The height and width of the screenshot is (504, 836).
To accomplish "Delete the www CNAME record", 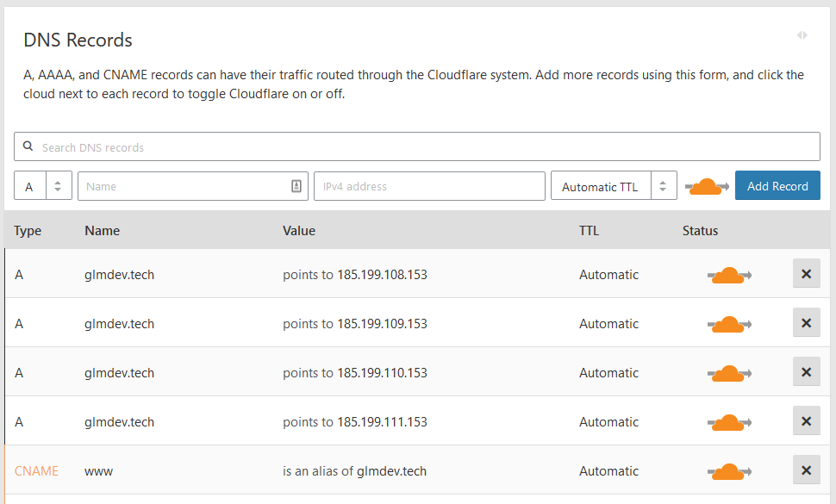I will (806, 470).
